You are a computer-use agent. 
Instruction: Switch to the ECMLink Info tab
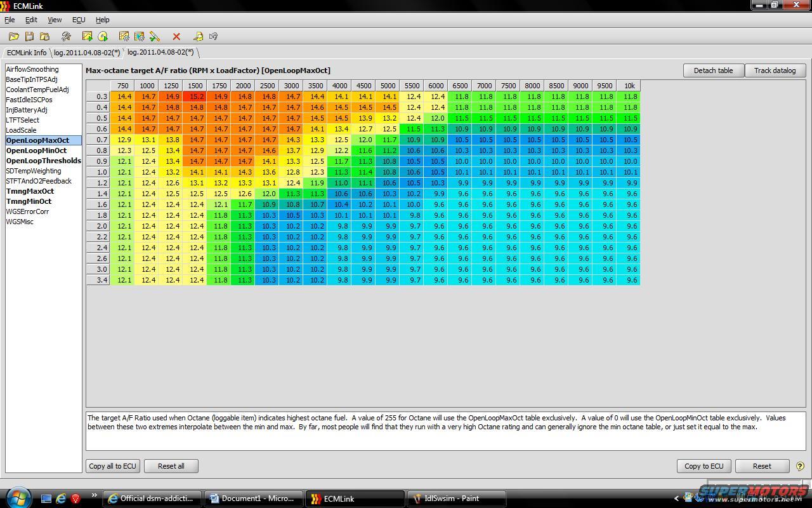pyautogui.click(x=27, y=53)
